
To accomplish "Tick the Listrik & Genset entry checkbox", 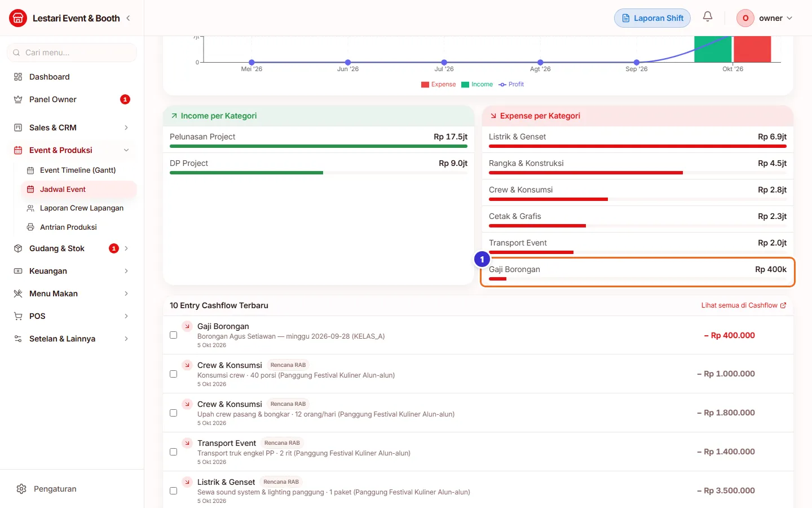I will [174, 491].
